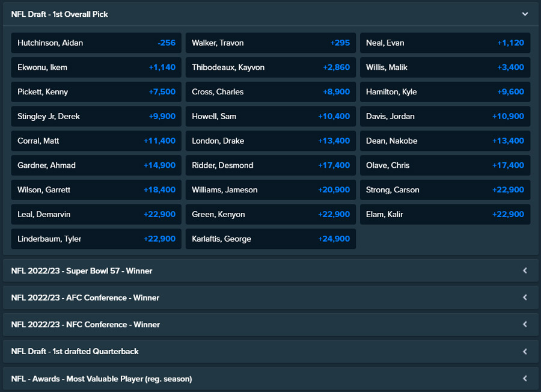Collapse the NFL Draft 1st Overall Pick section
The image size is (541, 392).
tap(270, 14)
